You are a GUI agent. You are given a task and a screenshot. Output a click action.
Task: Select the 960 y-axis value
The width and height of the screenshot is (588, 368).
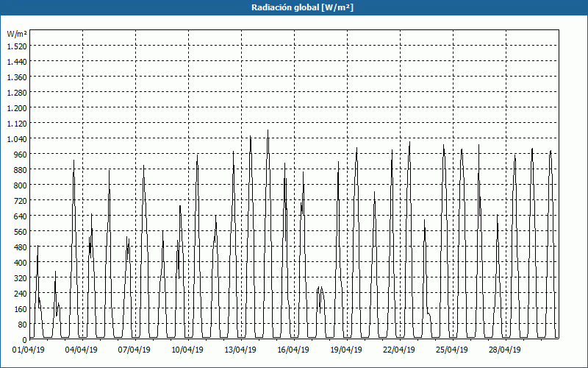(21, 155)
